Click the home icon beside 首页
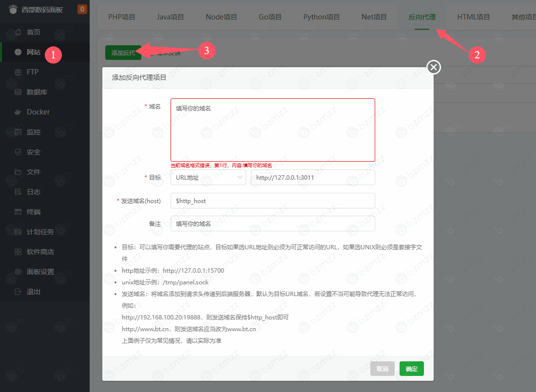 [18, 32]
